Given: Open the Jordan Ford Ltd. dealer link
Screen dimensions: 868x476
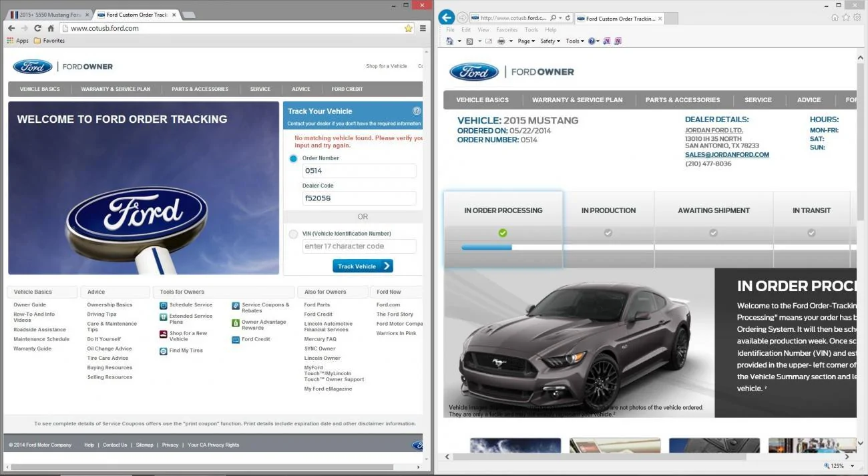Looking at the screenshot, I should [x=714, y=130].
